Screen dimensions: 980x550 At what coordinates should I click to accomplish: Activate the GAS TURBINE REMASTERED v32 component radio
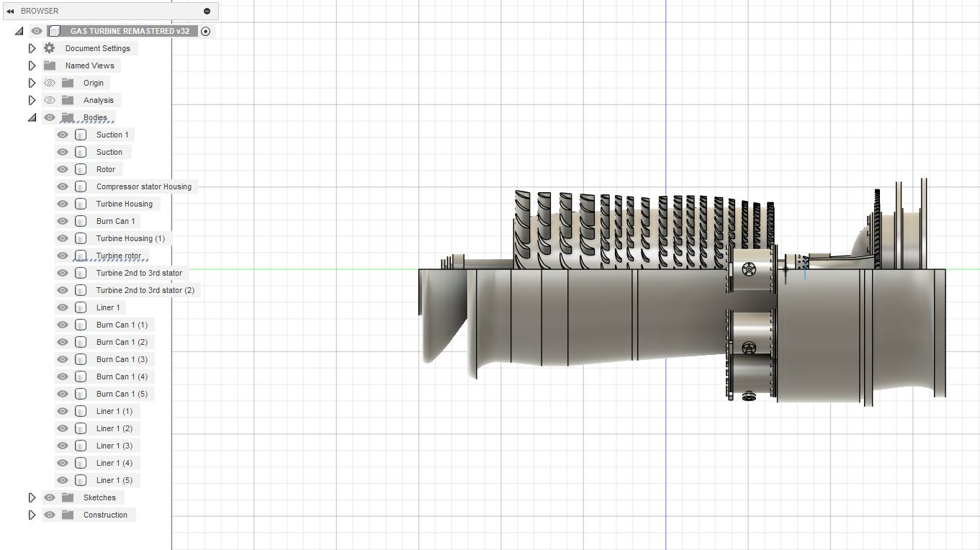click(x=206, y=31)
